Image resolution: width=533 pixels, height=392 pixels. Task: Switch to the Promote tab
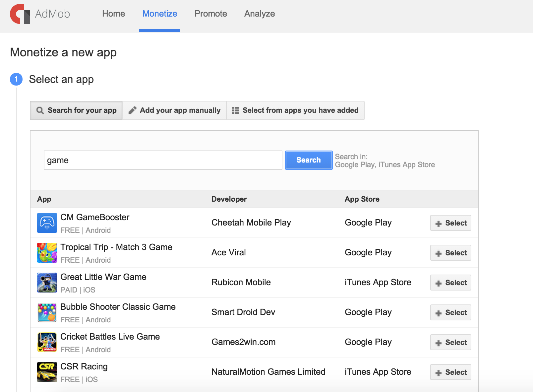tap(210, 14)
